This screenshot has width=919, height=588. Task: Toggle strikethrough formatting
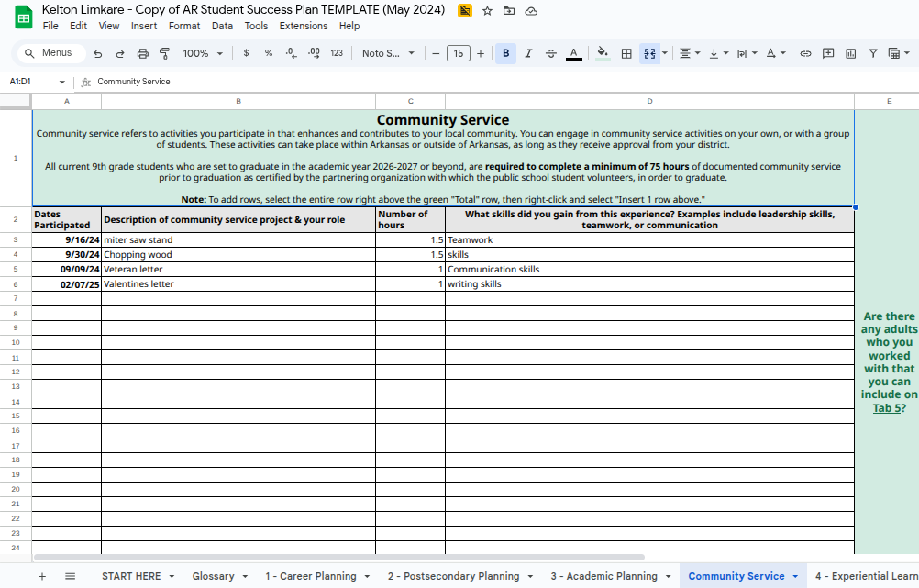click(x=550, y=53)
